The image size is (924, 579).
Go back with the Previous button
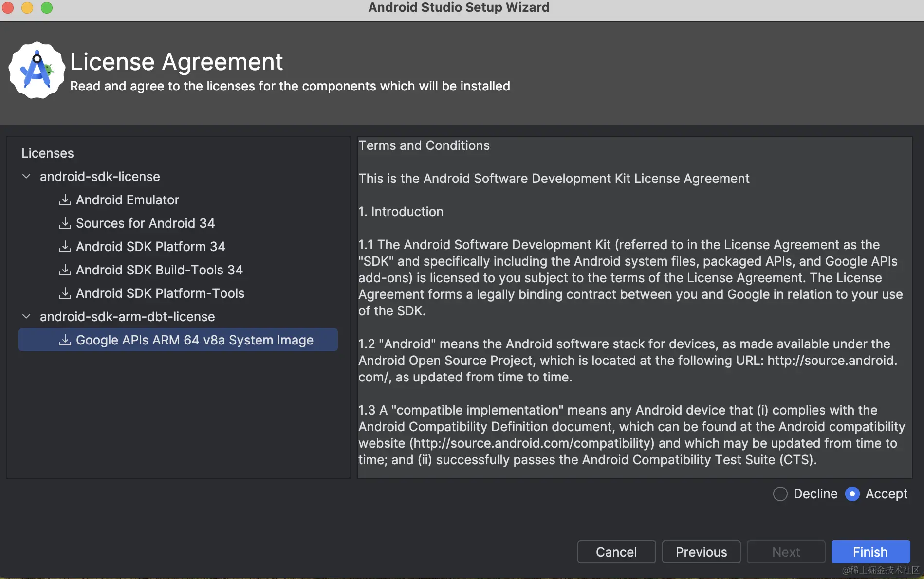click(x=701, y=552)
